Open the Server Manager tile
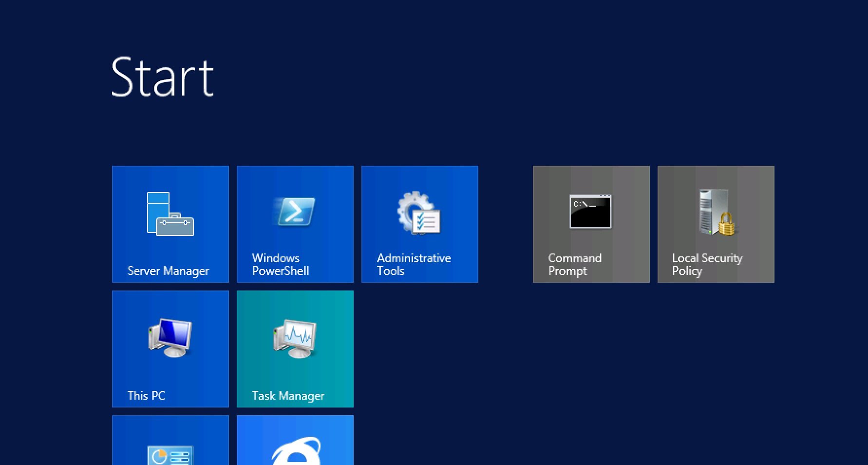 pos(170,224)
